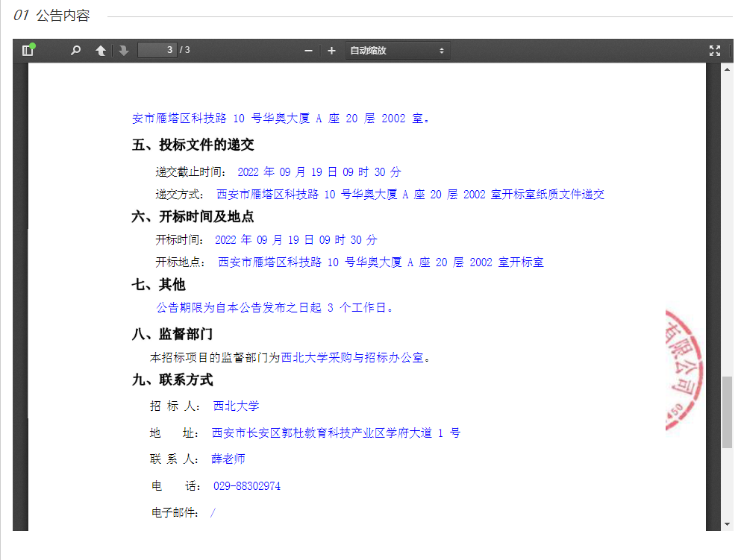Open the 自动缩放 zoom dropdown
Screen dimensions: 741x560
tap(397, 51)
